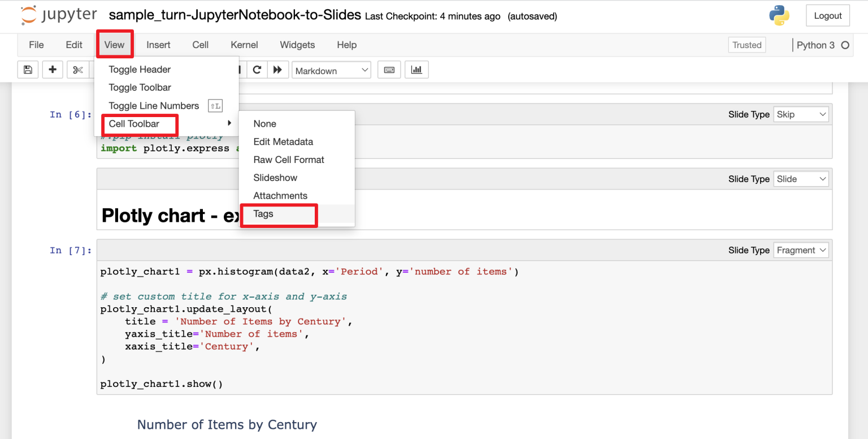Open the command palette keyboard icon
868x439 pixels.
point(389,70)
